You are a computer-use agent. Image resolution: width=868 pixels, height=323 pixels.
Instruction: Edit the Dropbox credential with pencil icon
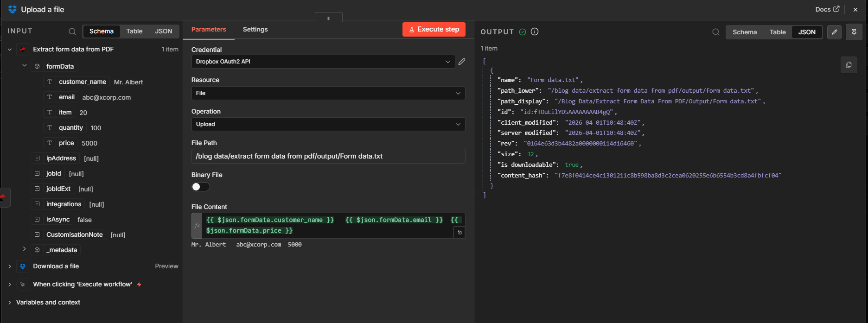(x=462, y=62)
